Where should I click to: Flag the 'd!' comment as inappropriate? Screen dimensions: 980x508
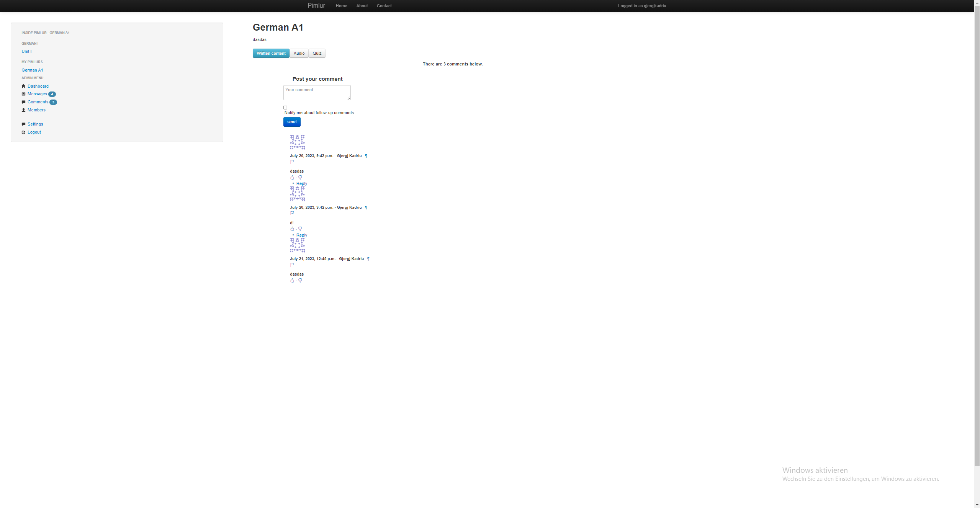point(292,213)
